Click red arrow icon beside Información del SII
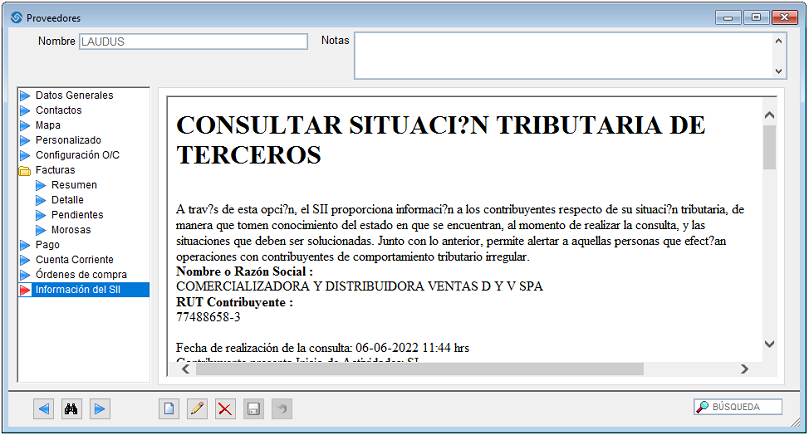809x435 pixels. tap(25, 290)
